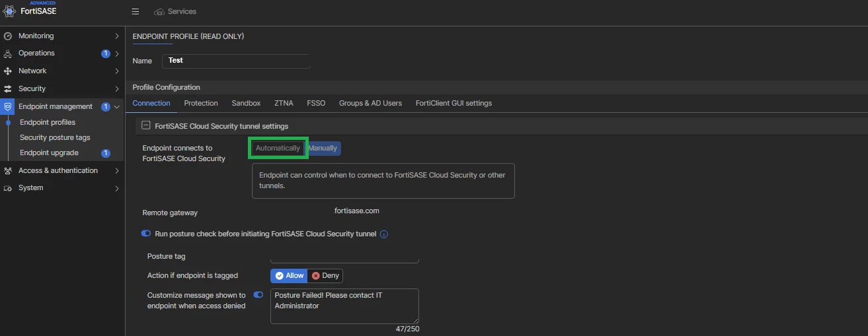The image size is (868, 336).
Task: Click the fortisase.com remote gateway value
Action: 357,211
